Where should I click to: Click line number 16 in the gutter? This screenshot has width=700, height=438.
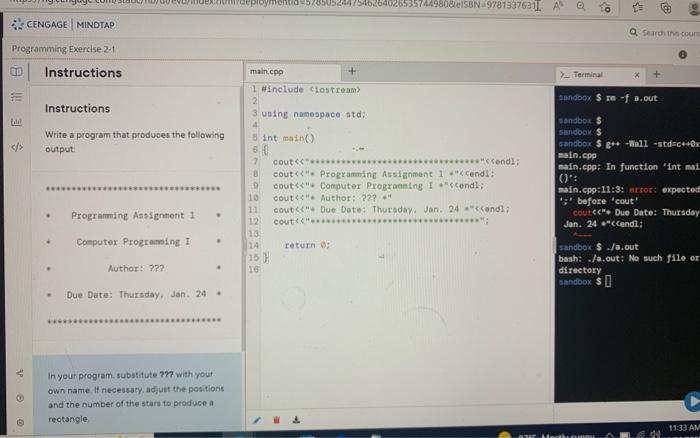pyautogui.click(x=254, y=269)
